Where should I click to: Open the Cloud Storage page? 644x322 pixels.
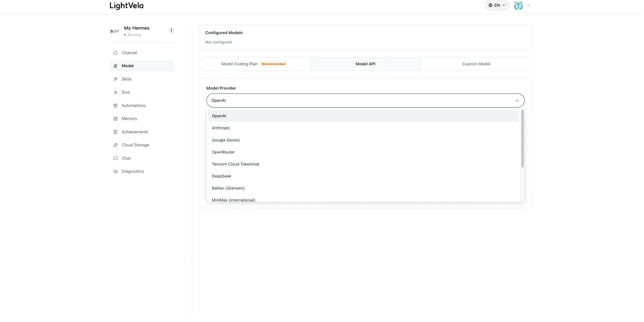(142, 145)
